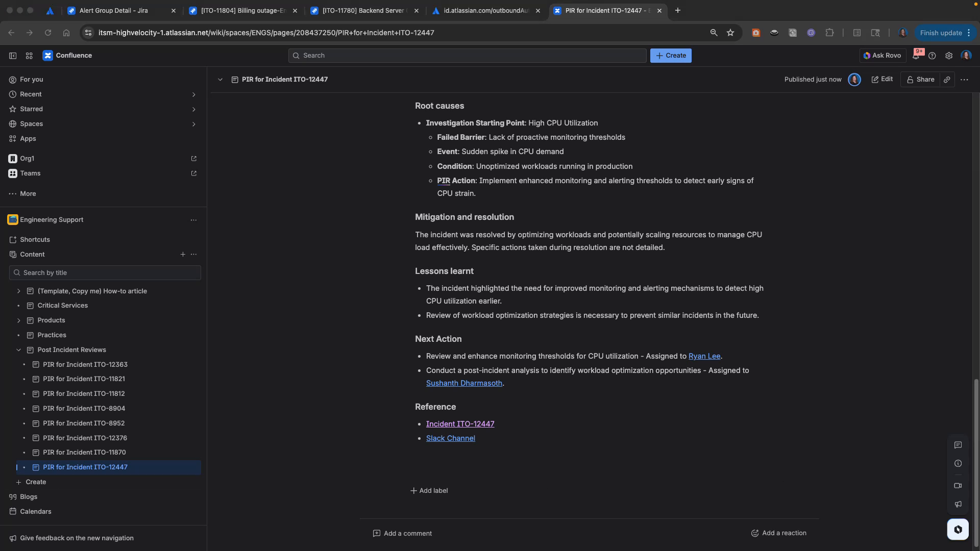
Task: Click the Edit button
Action: point(883,80)
